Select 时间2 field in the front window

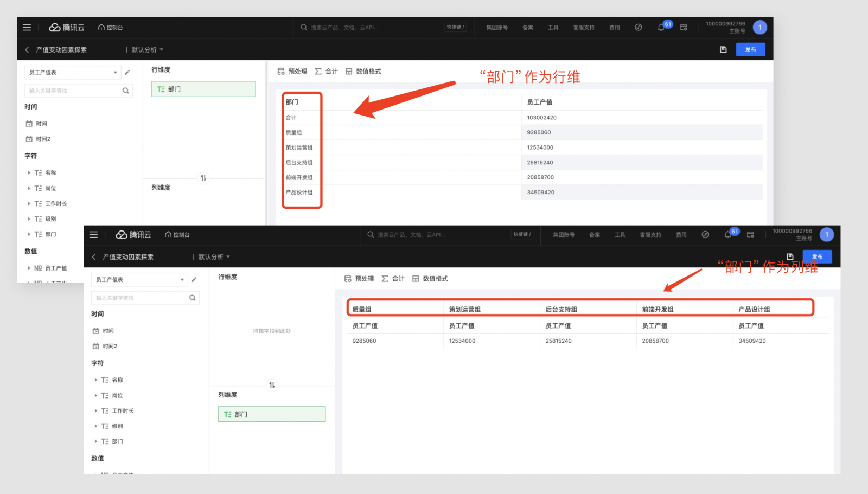[105, 346]
